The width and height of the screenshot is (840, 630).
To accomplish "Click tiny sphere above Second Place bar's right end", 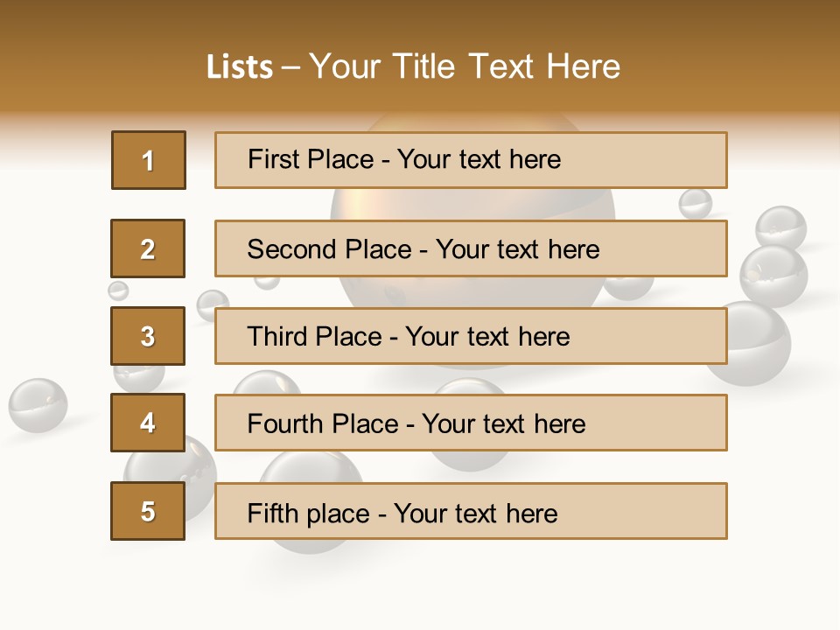I will 696,203.
